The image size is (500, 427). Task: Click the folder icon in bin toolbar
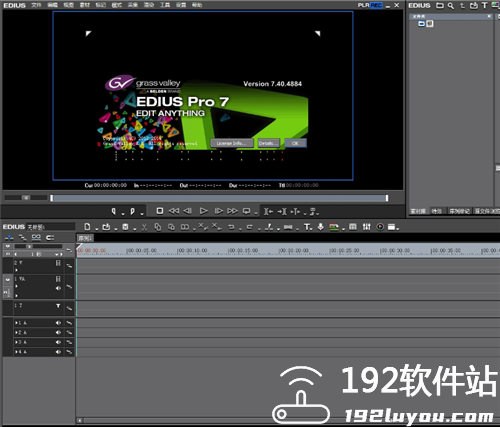coord(440,6)
